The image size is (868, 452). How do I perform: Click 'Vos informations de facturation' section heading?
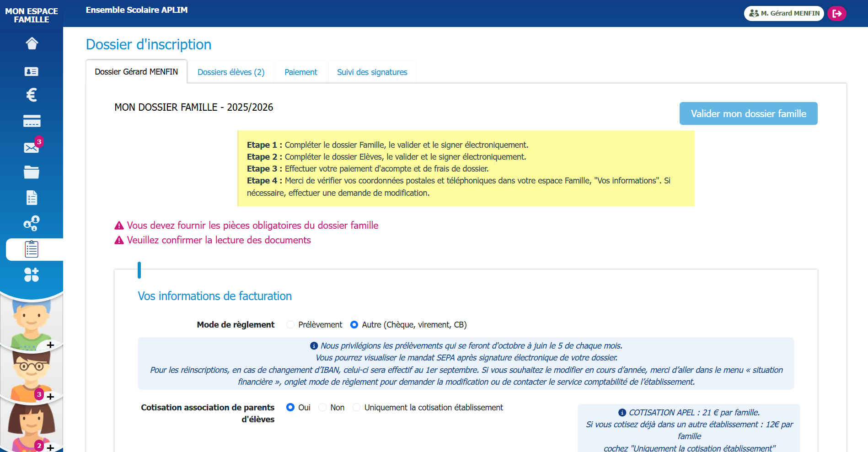[215, 296]
